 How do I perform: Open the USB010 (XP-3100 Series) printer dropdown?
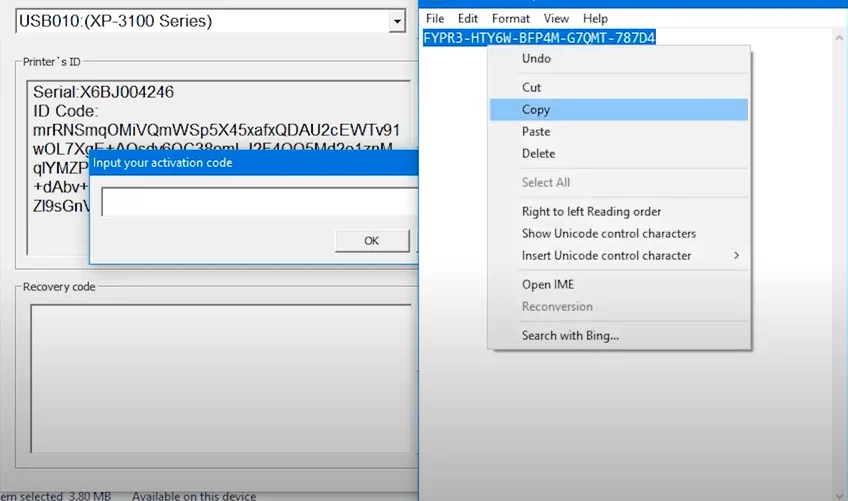click(x=395, y=21)
